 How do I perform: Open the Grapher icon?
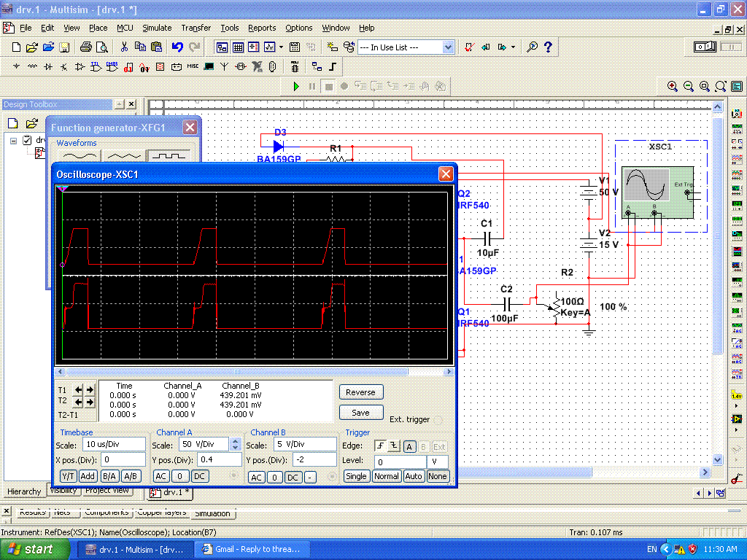click(270, 47)
